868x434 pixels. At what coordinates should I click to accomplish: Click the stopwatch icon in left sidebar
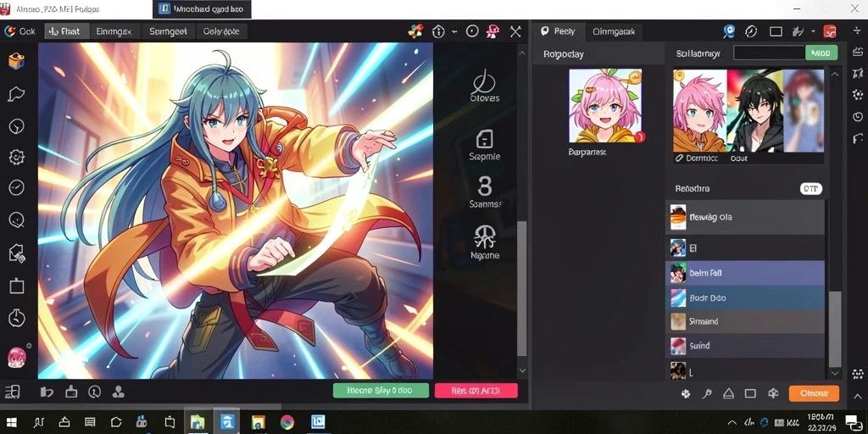coord(17,317)
